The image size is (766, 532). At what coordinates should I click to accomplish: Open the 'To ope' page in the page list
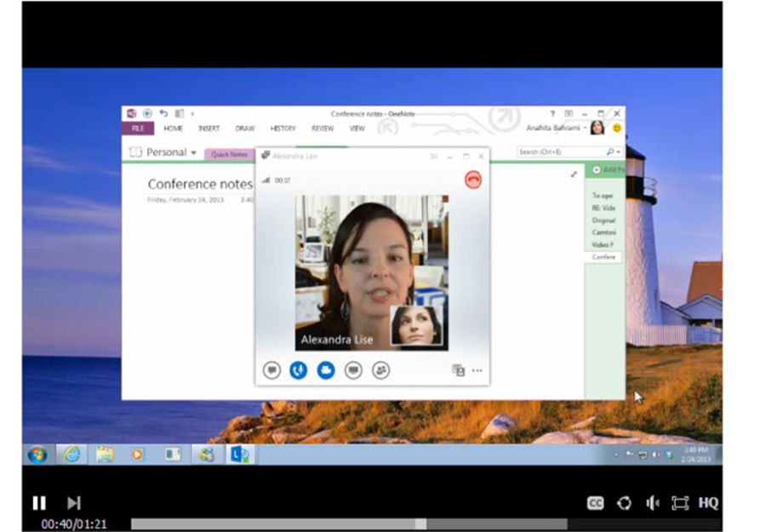coord(603,196)
